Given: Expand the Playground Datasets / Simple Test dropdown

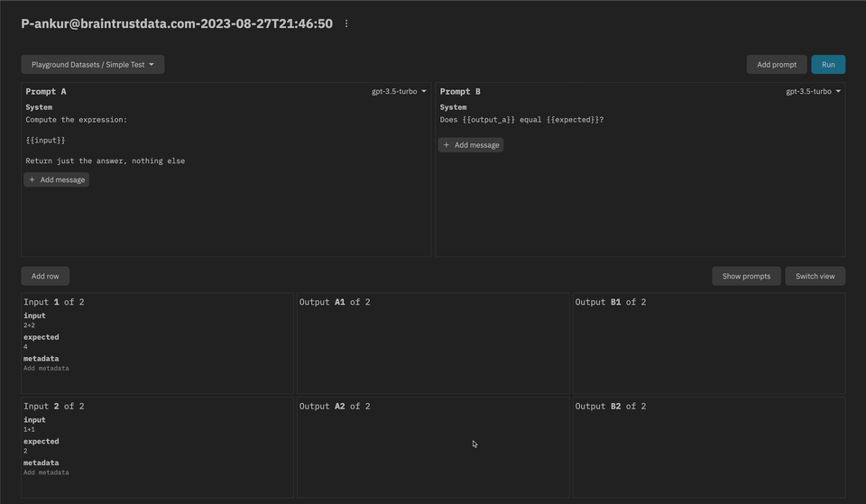Looking at the screenshot, I should (92, 65).
